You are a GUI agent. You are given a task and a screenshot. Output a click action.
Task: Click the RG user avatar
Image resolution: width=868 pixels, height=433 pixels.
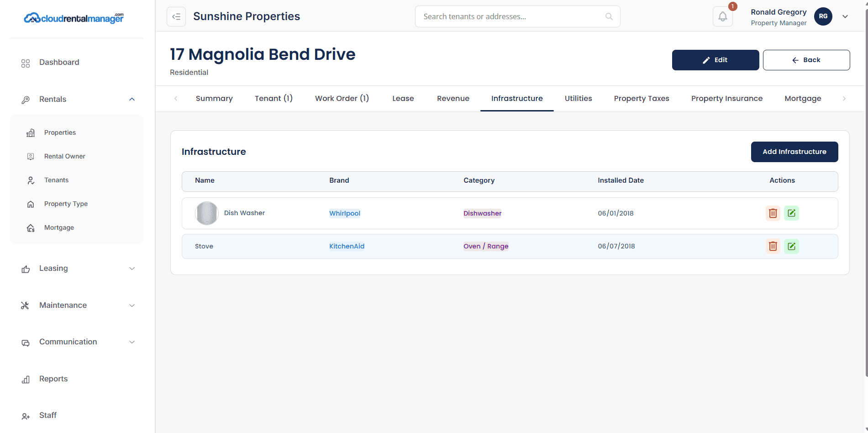(x=823, y=16)
